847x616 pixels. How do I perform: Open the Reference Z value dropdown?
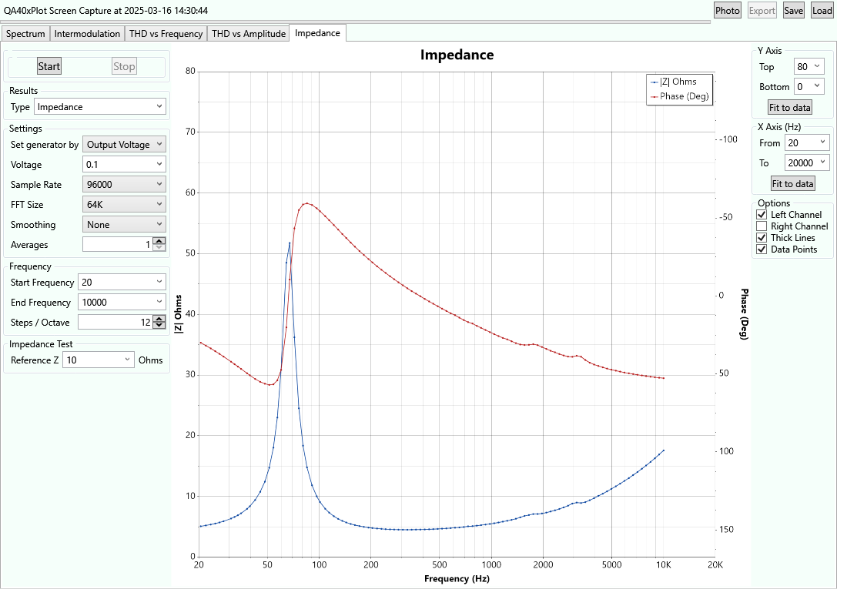99,360
